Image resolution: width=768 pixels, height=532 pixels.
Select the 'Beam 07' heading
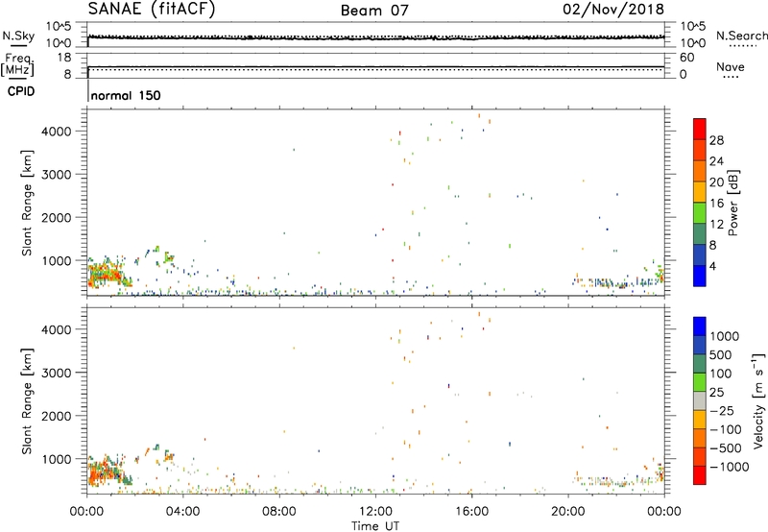(x=374, y=11)
